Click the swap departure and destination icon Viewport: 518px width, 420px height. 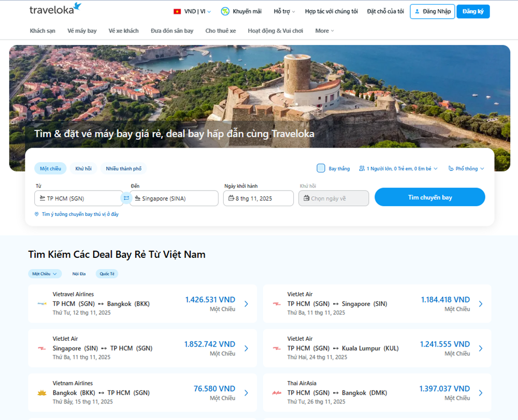(126, 198)
